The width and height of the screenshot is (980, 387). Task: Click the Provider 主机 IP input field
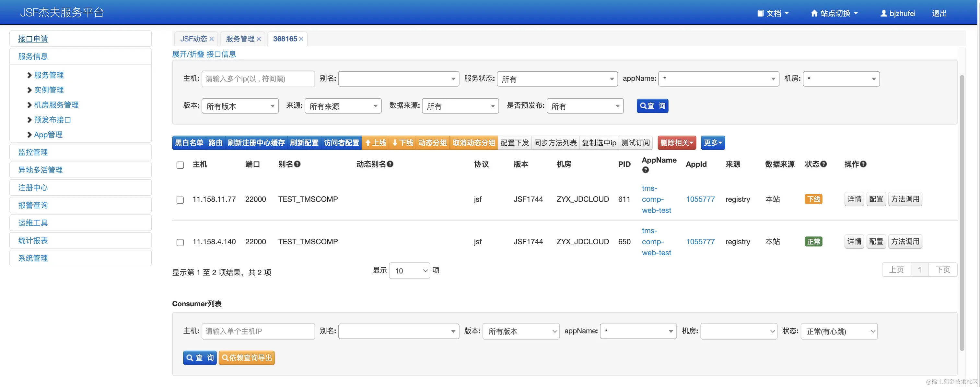(258, 79)
